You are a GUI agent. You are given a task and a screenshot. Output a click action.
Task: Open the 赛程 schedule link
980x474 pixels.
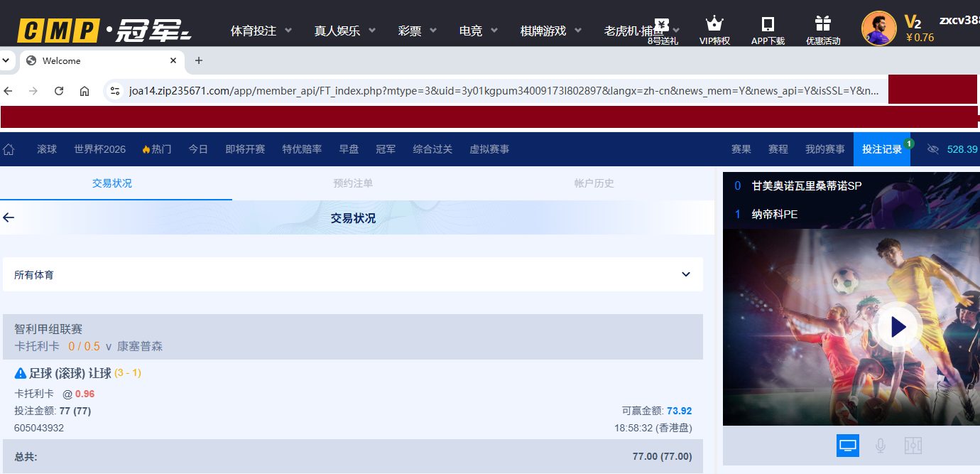(778, 149)
